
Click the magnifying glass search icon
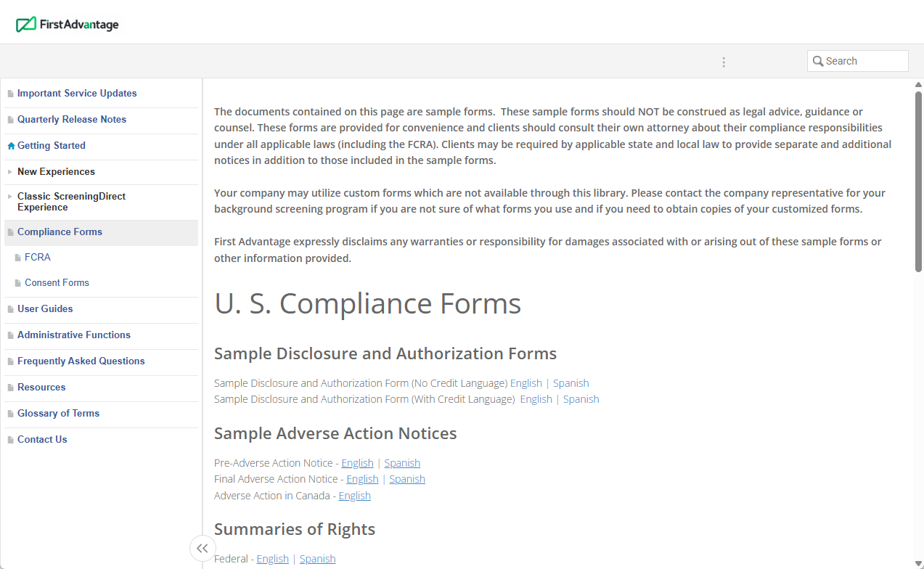[x=818, y=61]
